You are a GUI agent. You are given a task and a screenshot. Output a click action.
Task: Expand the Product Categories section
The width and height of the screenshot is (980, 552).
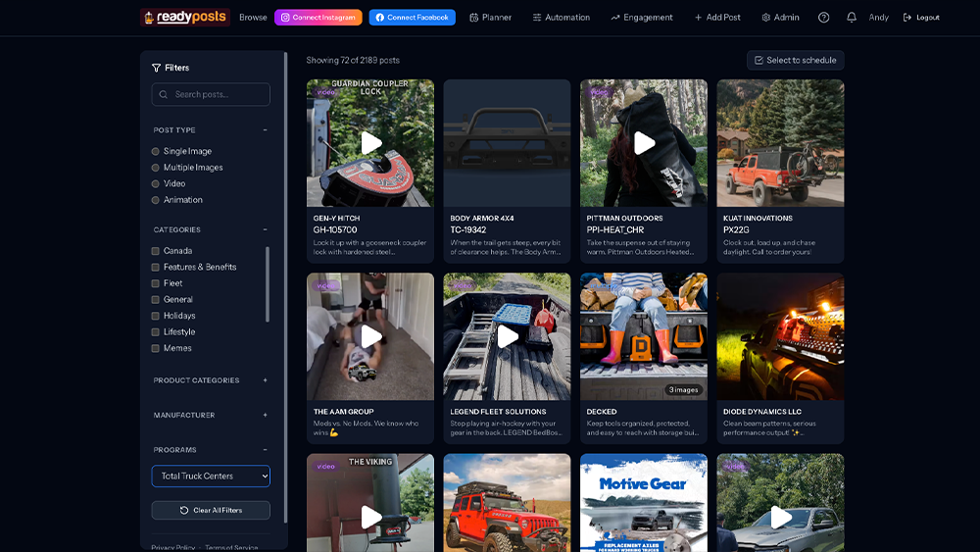265,380
